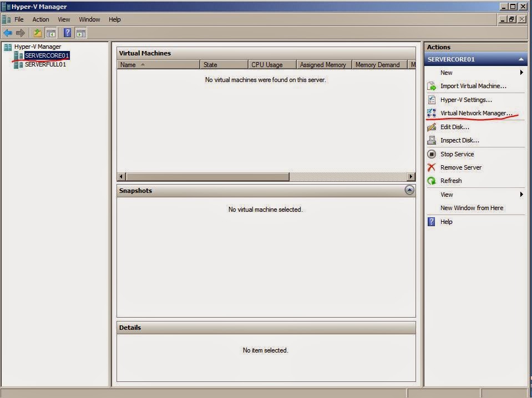Click the Edit Disk pencil icon

point(432,127)
